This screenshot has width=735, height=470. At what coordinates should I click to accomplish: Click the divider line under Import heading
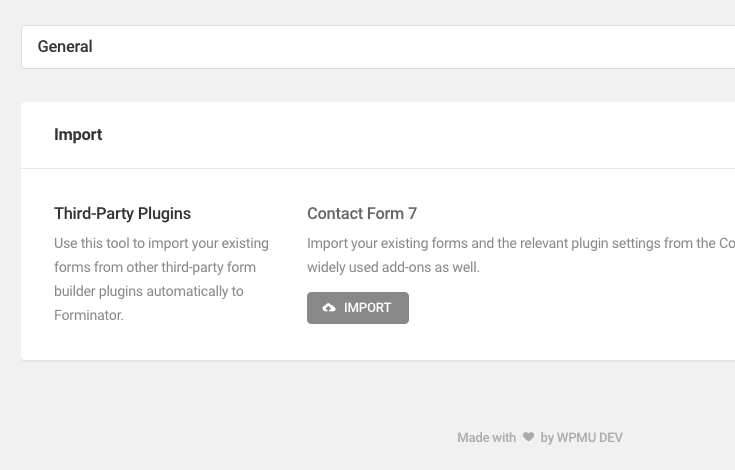click(x=378, y=168)
